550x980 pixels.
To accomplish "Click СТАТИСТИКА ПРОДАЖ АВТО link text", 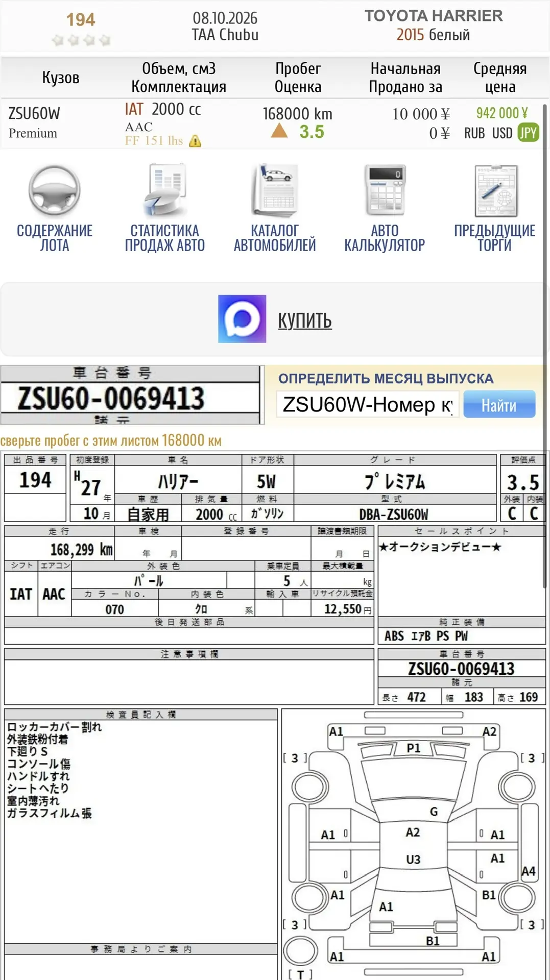I will tap(164, 238).
